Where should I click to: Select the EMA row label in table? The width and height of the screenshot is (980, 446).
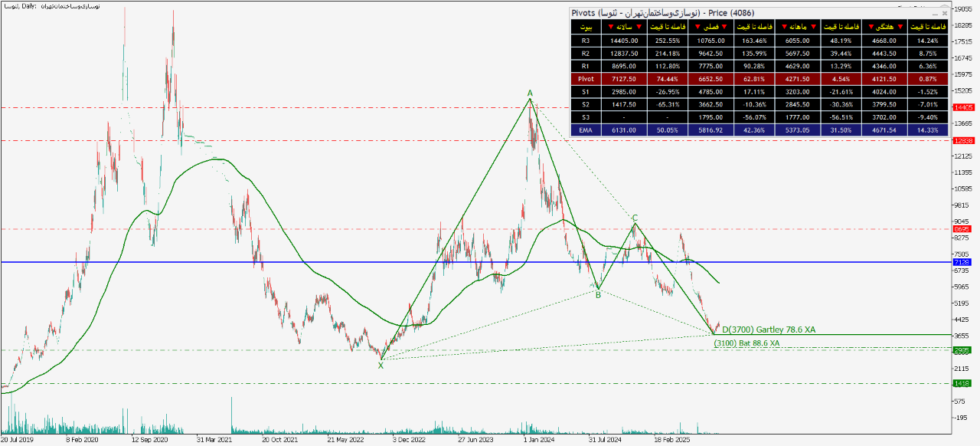pos(586,131)
